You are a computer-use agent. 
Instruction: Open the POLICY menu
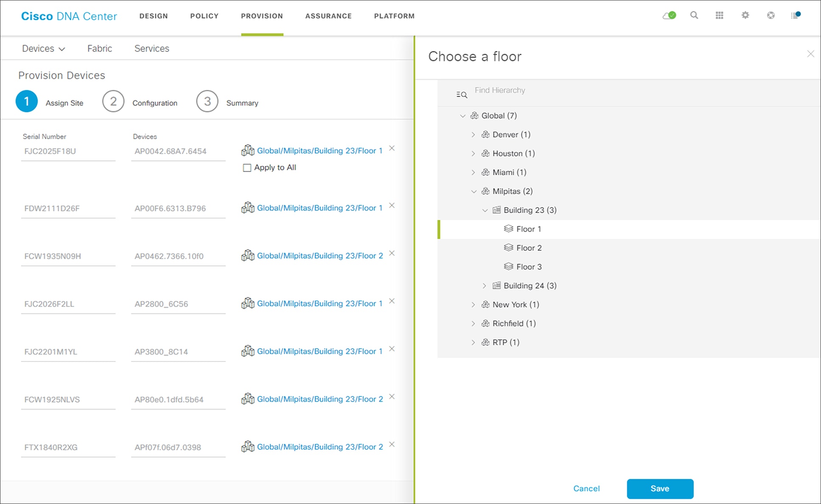click(204, 16)
